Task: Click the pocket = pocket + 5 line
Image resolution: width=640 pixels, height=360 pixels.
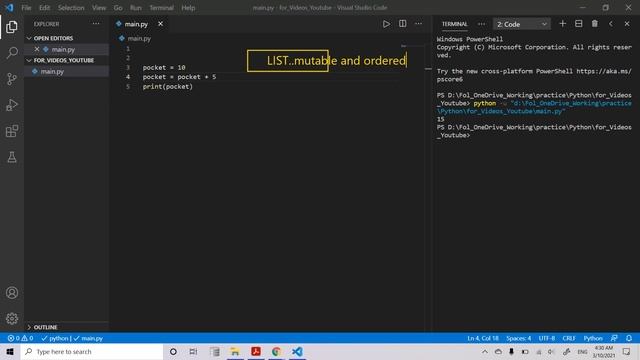Action: [179, 77]
